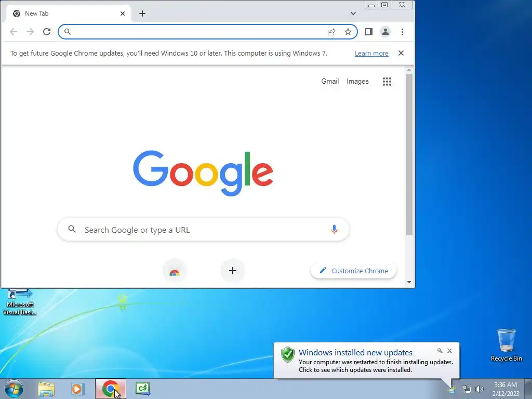Image resolution: width=532 pixels, height=399 pixels.
Task: Maximize the Chrome window
Action: (x=384, y=5)
